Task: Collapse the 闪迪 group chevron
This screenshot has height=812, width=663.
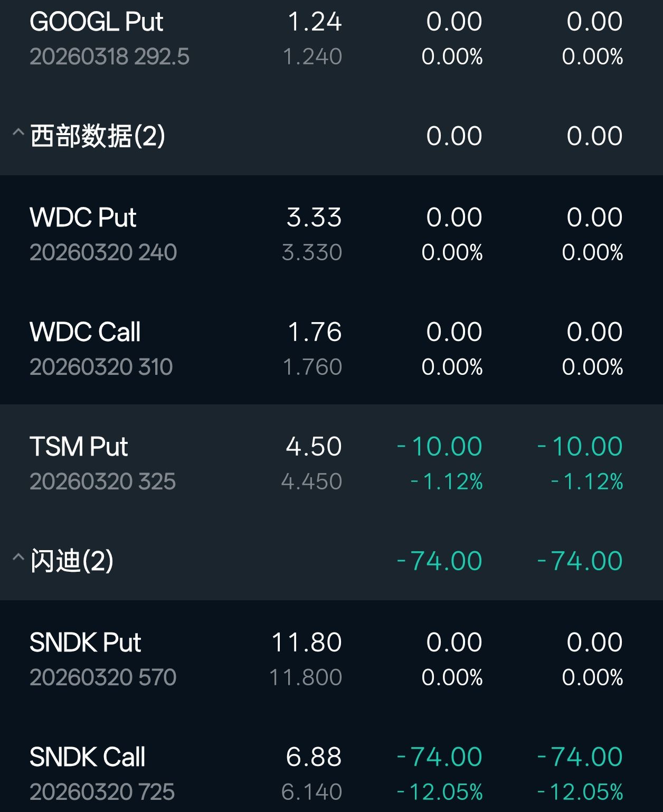Action: coord(18,558)
